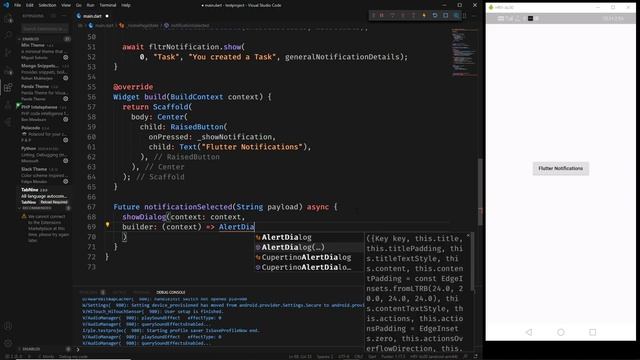Restart debugging session in debug toolbar

pos(435,16)
